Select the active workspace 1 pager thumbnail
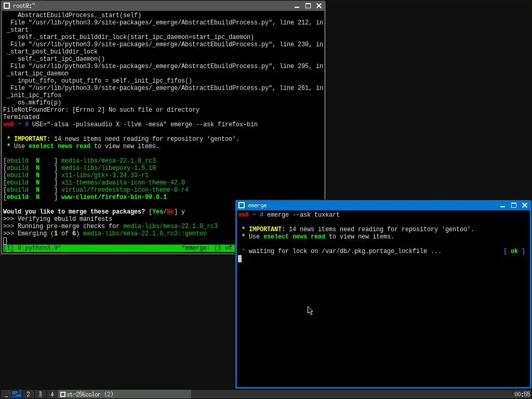Image resolution: width=532 pixels, height=399 pixels. point(16,394)
